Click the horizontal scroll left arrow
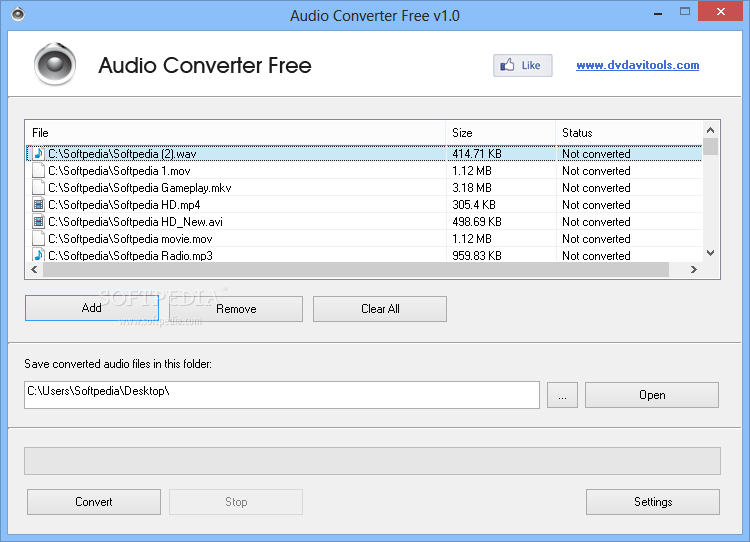750x542 pixels. pyautogui.click(x=34, y=269)
